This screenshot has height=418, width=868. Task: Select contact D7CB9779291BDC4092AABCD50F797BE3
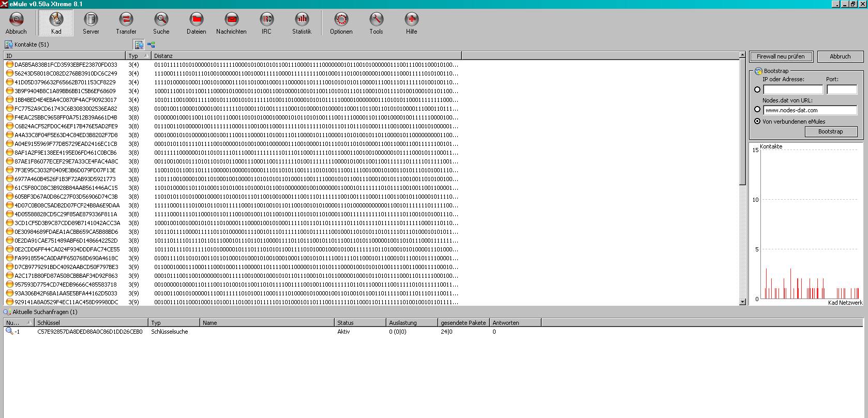(x=66, y=267)
